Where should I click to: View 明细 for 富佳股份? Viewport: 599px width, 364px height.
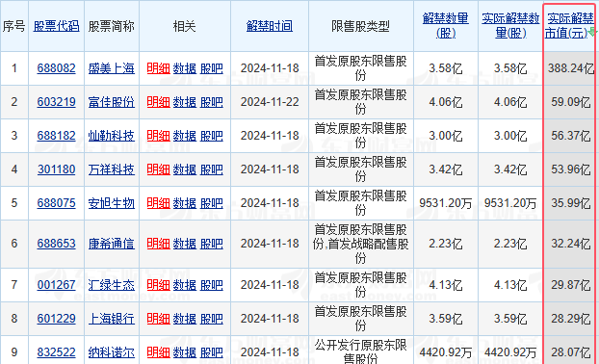(x=158, y=102)
